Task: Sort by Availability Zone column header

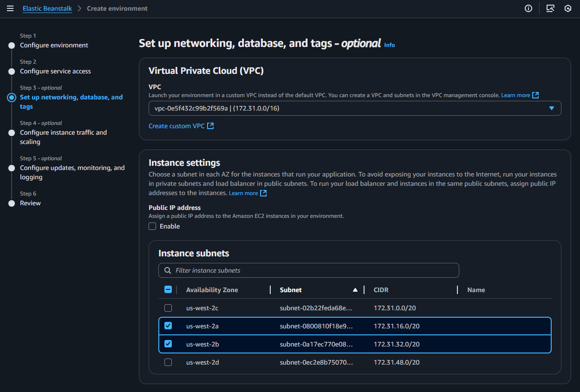Action: 212,290
